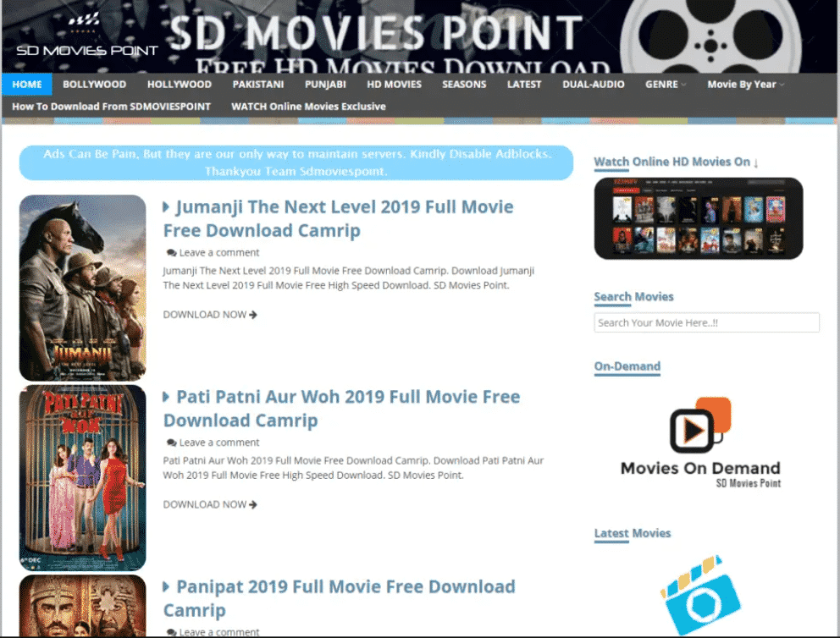840x638 pixels.
Task: Open the Dual-Audio category
Action: [x=593, y=84]
